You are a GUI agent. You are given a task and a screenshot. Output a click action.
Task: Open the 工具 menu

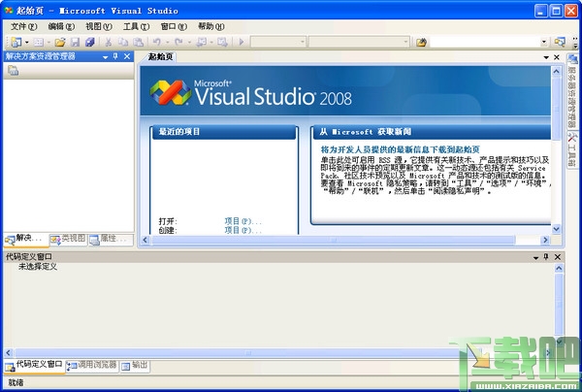coord(136,26)
